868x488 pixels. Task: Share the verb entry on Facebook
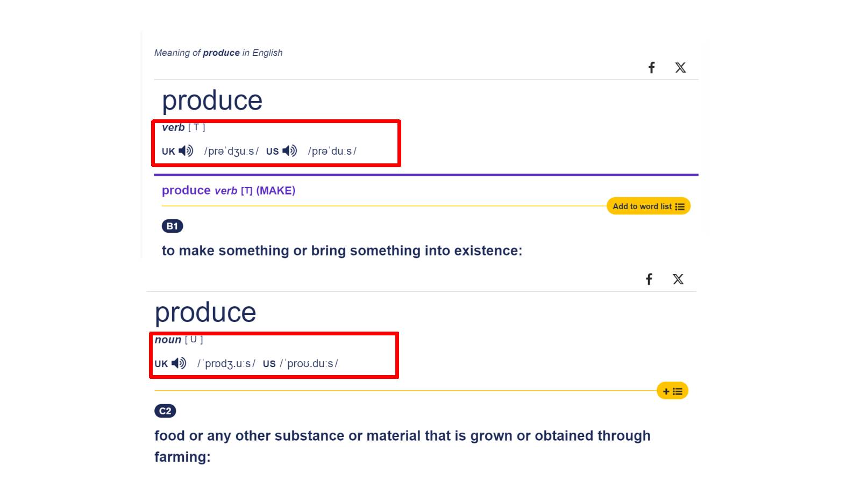tap(651, 68)
